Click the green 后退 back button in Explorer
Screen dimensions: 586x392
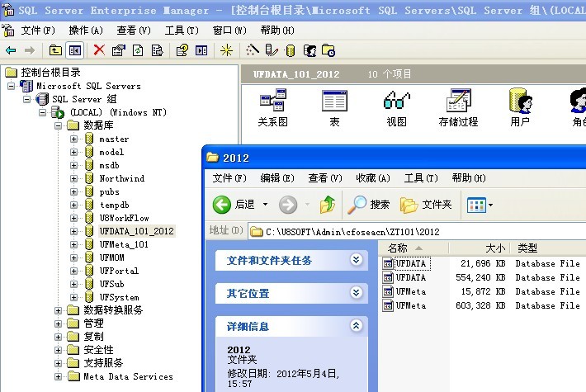click(234, 205)
